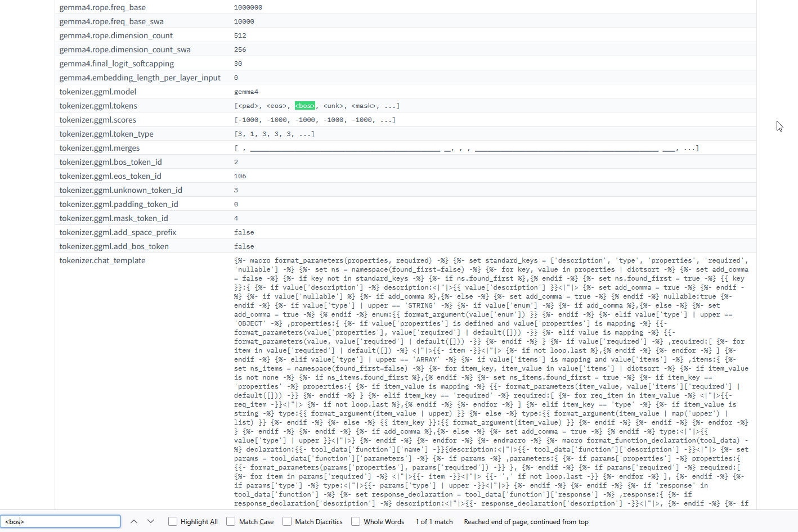Screen dimensions: 798x532
Task: Click the scores list starting with -1000
Action: 315,120
